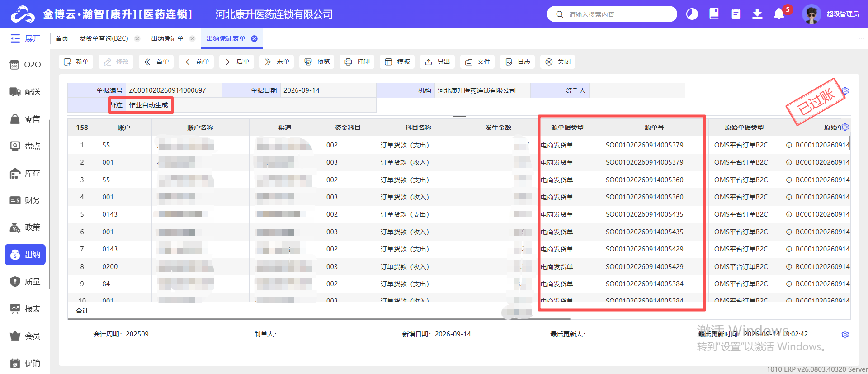Click the download icon in header
868x374 pixels.
coord(757,14)
